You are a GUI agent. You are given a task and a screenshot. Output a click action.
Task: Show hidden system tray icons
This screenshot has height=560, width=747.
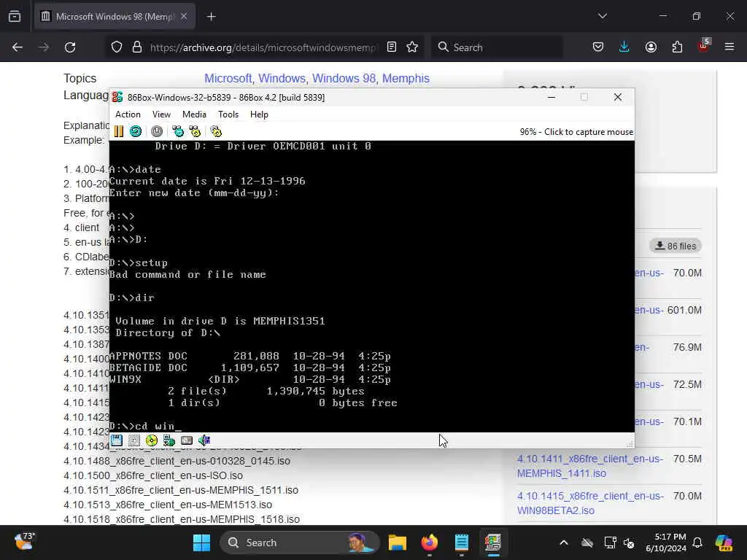564,542
